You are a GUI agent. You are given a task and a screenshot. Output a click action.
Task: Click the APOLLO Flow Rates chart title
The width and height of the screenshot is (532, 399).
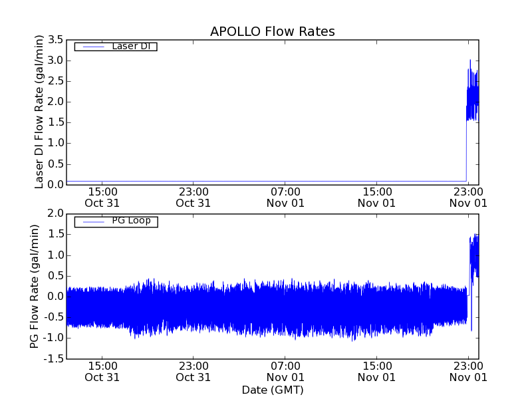(x=272, y=32)
